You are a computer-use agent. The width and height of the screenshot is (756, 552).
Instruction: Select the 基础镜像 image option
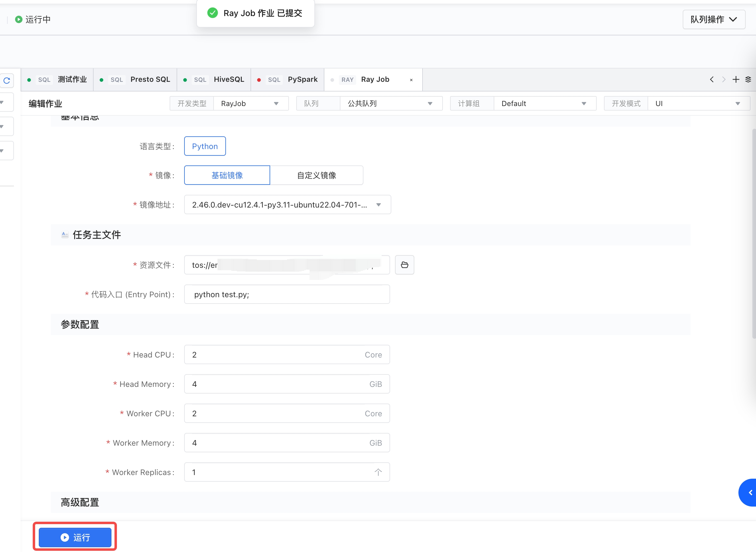click(x=227, y=175)
